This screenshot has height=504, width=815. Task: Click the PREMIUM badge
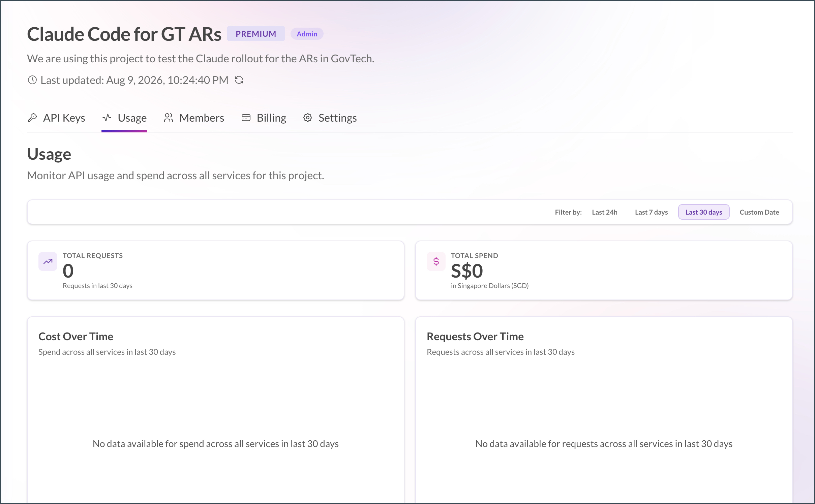[x=256, y=34]
